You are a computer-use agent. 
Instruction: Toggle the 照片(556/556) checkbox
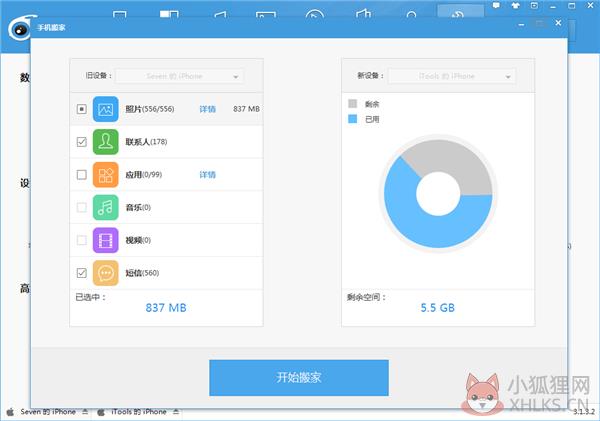tap(82, 109)
